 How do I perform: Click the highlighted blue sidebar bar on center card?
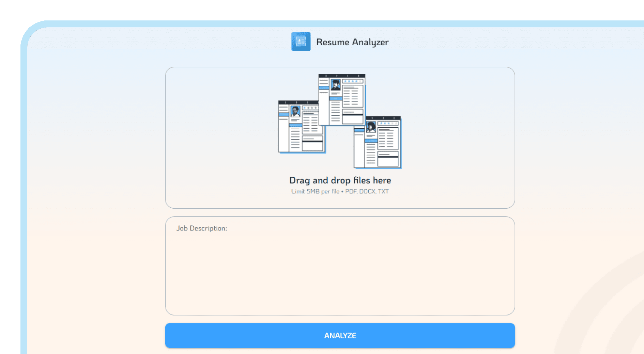coord(324,88)
